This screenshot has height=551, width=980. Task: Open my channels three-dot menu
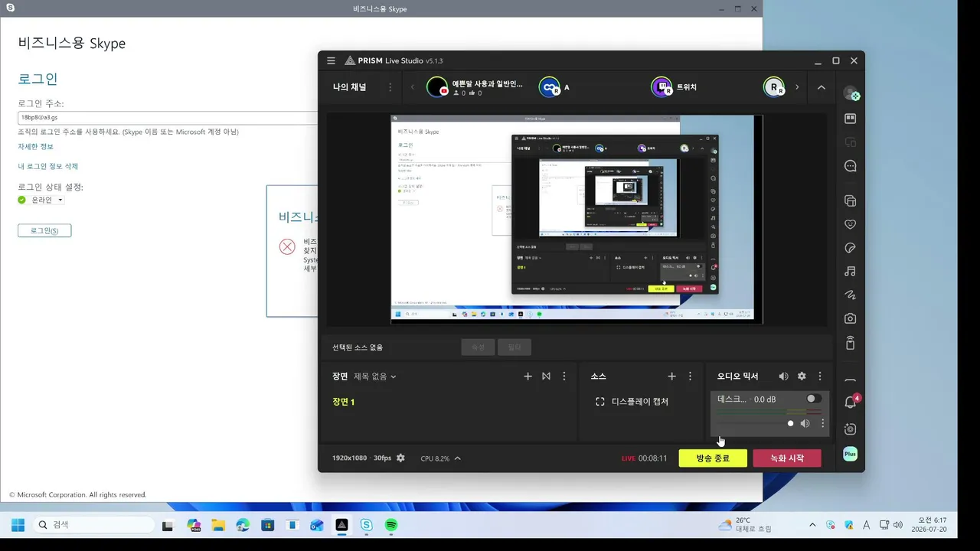coord(390,87)
